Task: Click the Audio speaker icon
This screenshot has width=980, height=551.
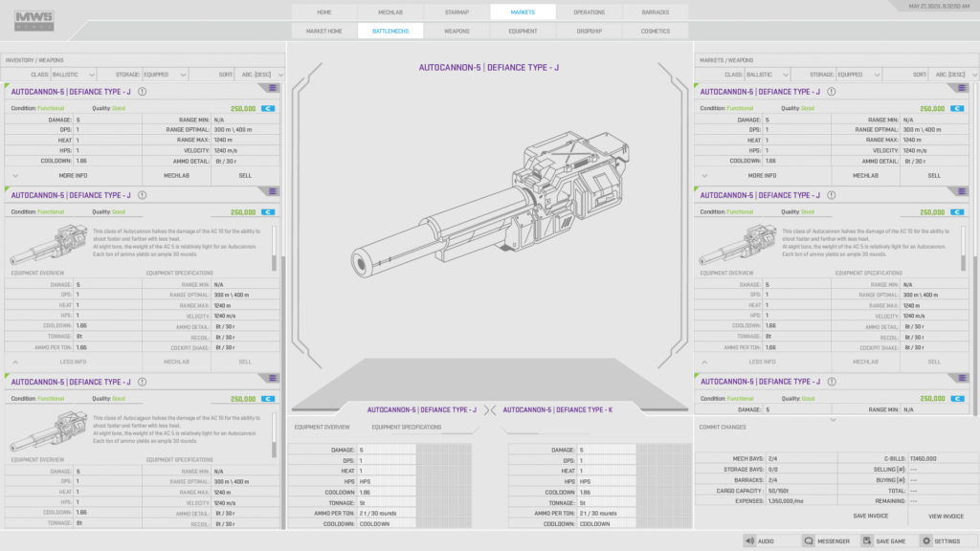Action: click(x=750, y=540)
